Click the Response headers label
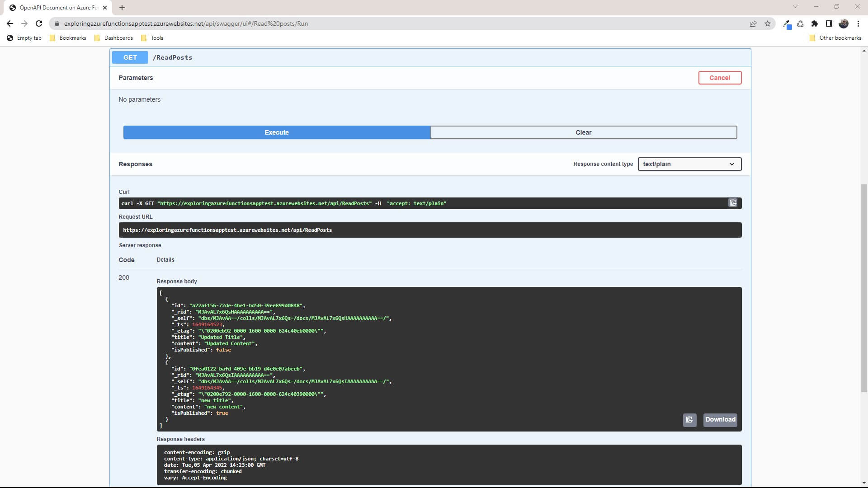Screen dimensions: 868x488 180,439
